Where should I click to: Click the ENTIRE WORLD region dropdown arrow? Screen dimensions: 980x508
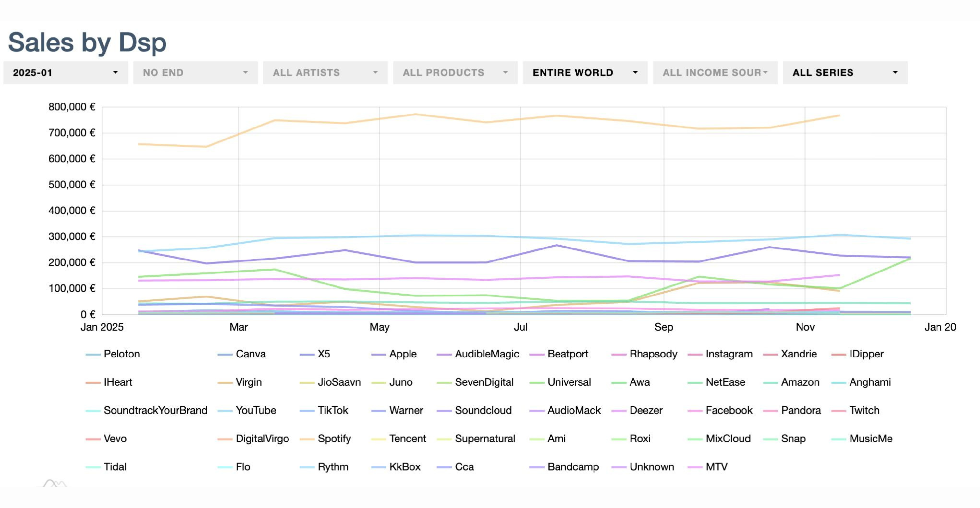635,72
